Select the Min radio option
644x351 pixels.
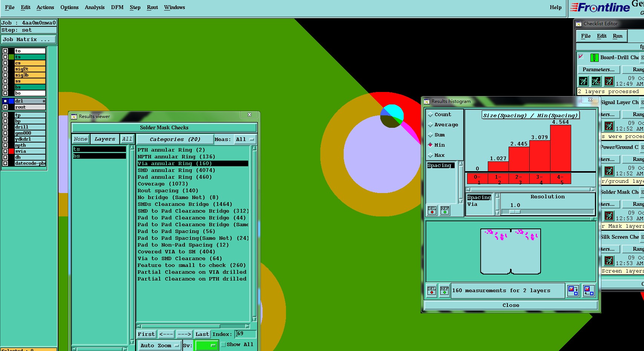(430, 145)
